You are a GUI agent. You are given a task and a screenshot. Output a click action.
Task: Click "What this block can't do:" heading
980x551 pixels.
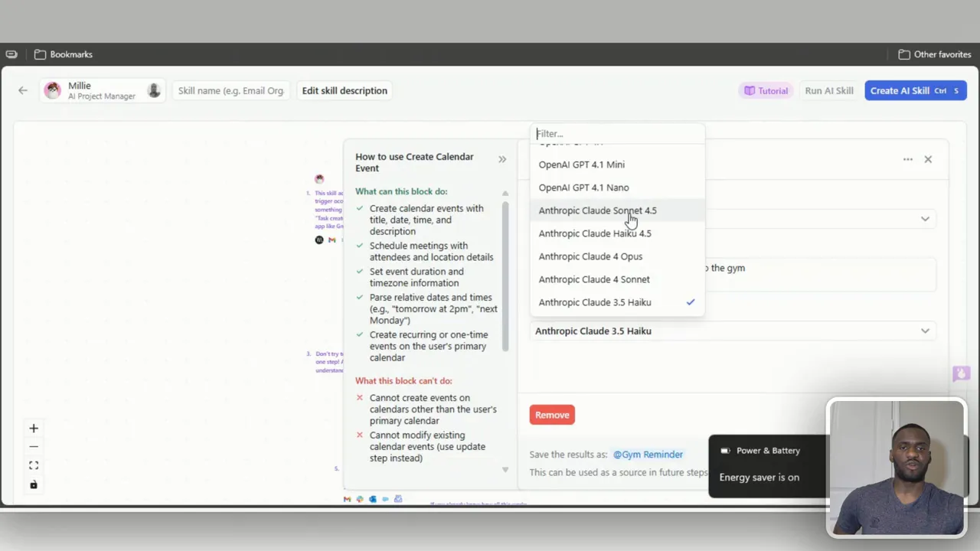tap(403, 380)
